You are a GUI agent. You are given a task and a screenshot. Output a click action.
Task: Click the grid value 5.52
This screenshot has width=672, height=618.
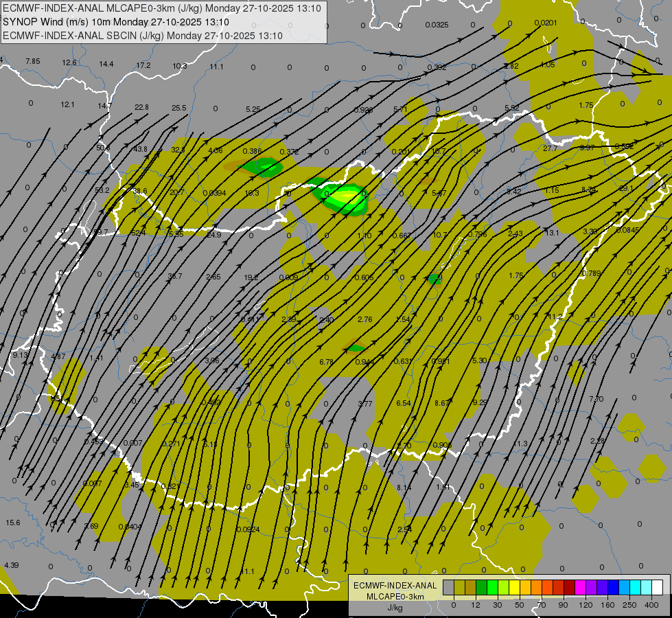pyautogui.click(x=511, y=108)
